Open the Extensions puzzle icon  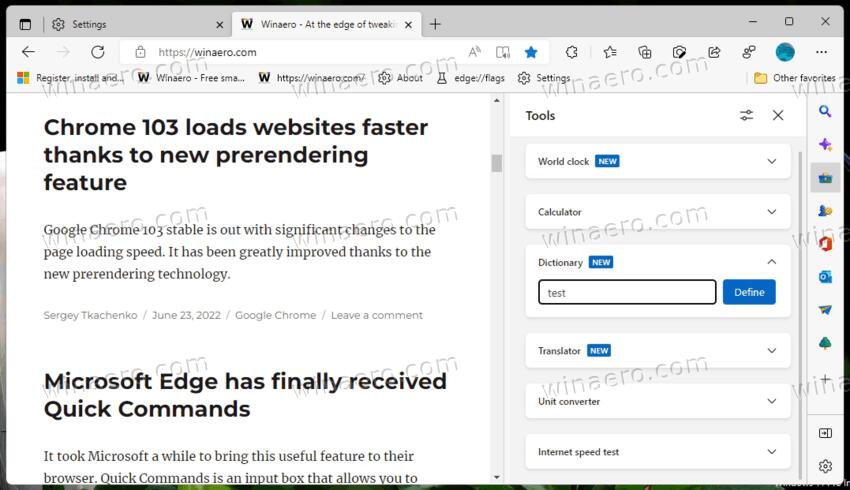click(x=572, y=52)
